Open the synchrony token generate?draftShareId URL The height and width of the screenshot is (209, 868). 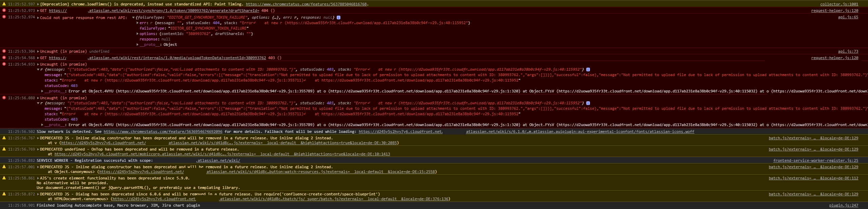(x=154, y=11)
